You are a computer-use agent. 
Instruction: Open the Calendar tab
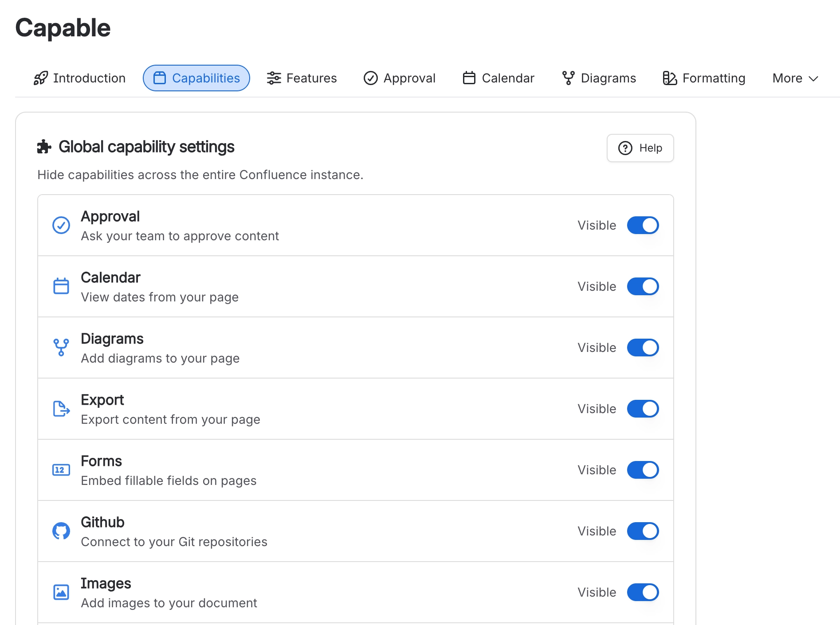(499, 78)
